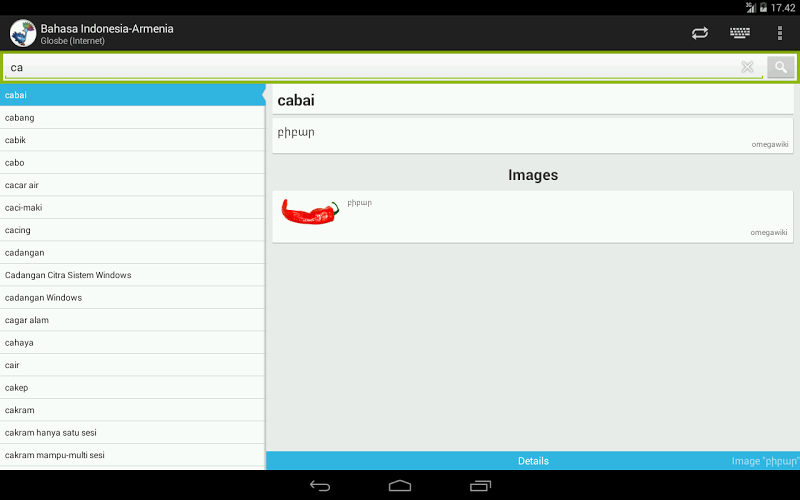
Task: Choose 'Cadangan Citra Sistem Windows' entry
Action: click(x=133, y=275)
